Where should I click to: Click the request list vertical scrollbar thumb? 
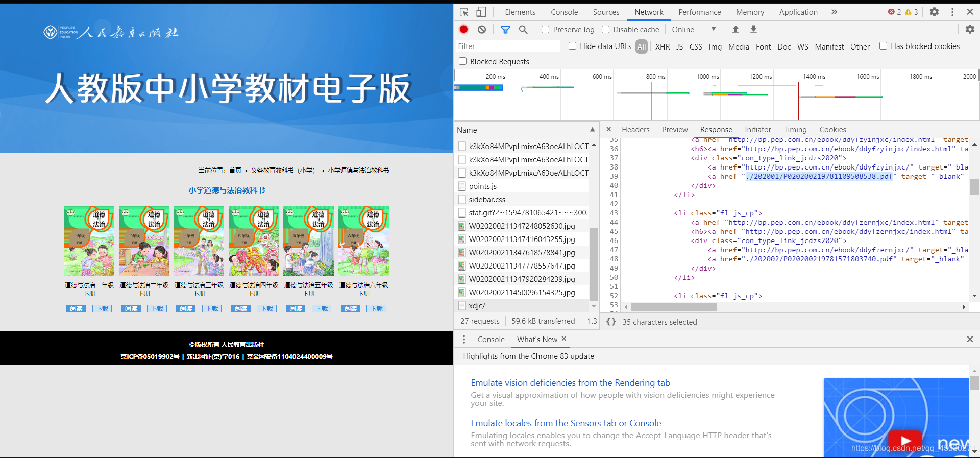point(593,264)
